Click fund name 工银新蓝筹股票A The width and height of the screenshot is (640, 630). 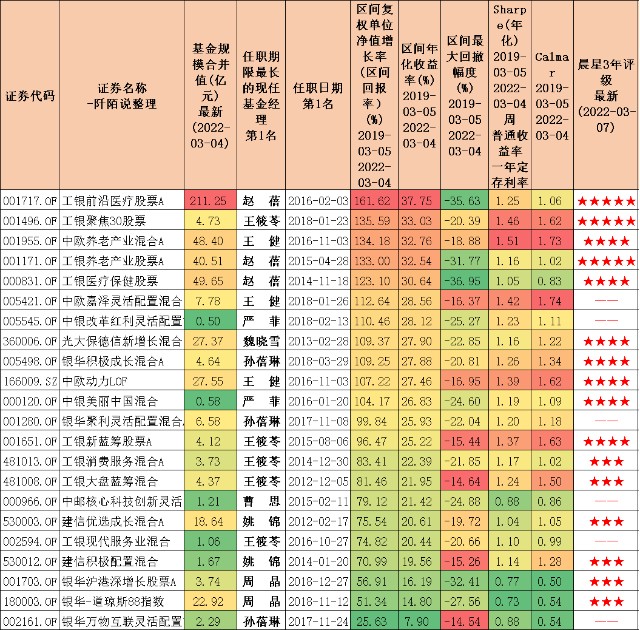pyautogui.click(x=122, y=441)
